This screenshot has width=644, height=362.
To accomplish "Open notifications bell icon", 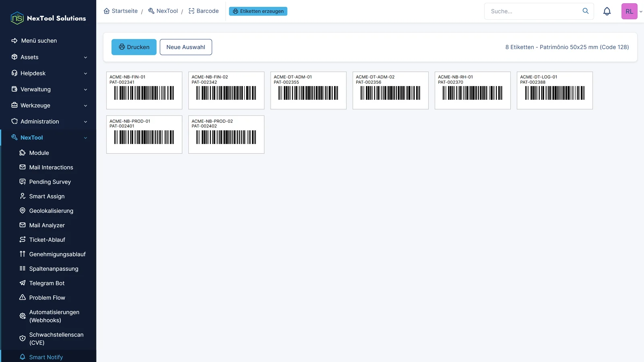I will 607,11.
